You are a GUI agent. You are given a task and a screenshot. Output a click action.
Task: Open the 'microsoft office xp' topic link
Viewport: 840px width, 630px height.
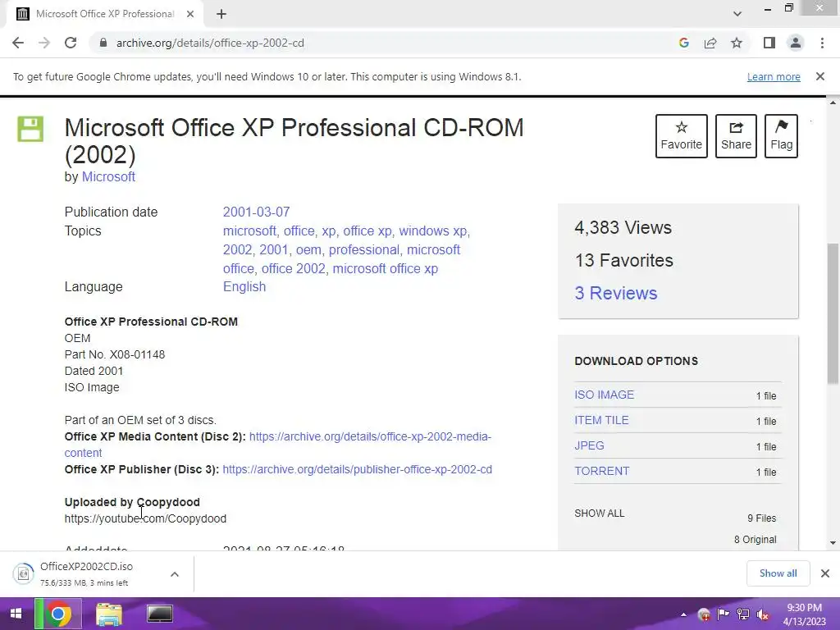point(386,268)
